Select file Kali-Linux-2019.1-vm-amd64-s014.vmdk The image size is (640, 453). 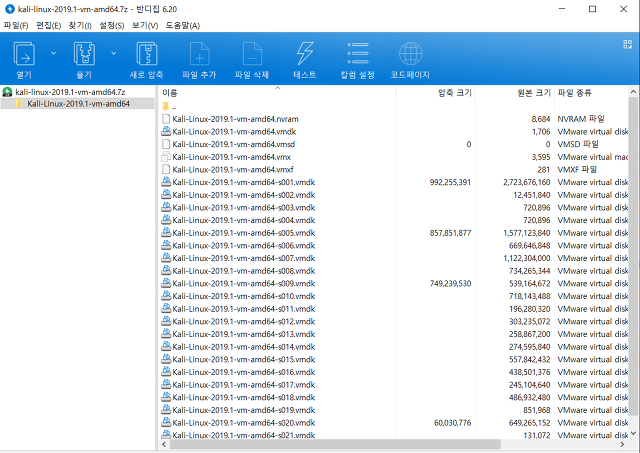[x=244, y=346]
